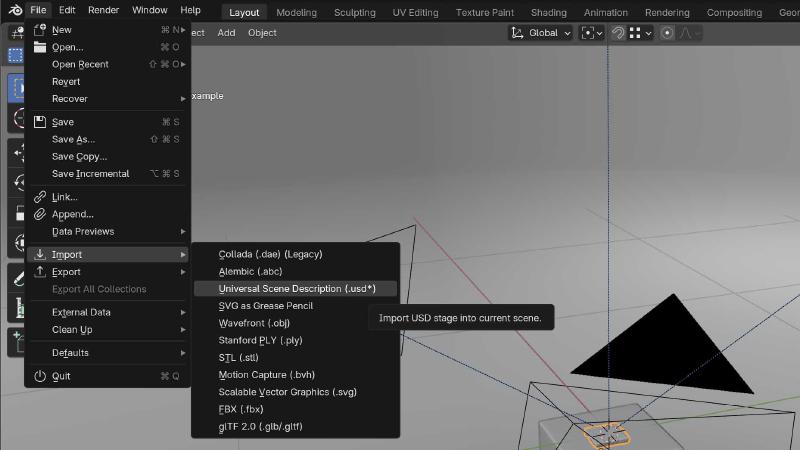Click the Append paperclip icon
Screen dimensions: 800x450
40,214
